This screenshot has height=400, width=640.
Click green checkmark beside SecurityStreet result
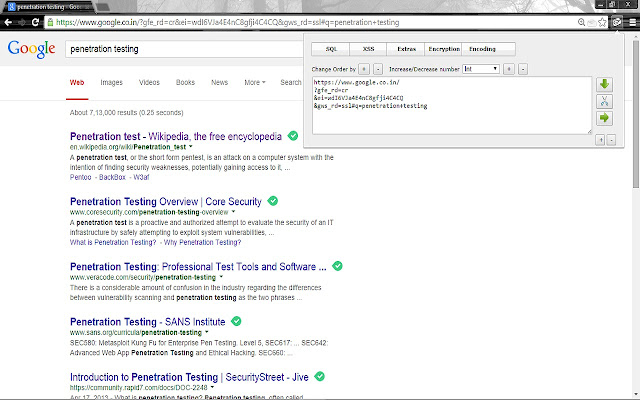tap(320, 377)
